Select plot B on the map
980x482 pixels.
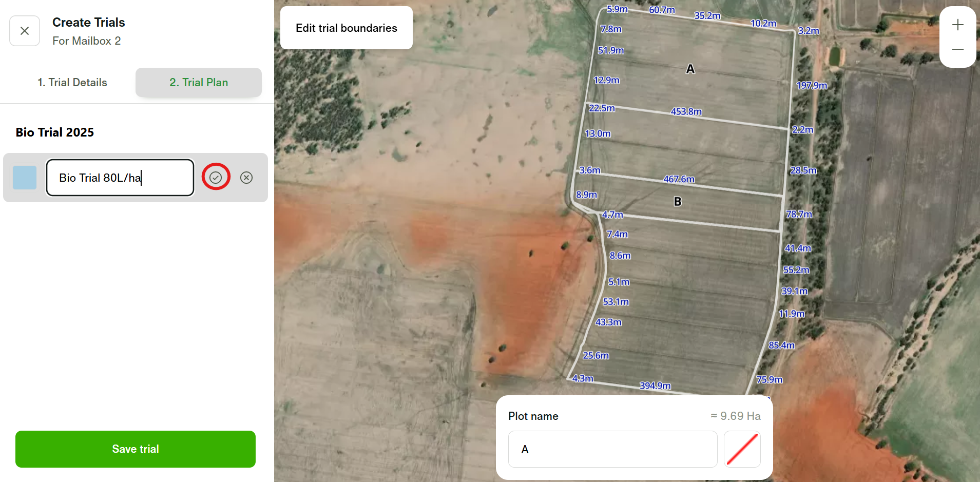(678, 202)
